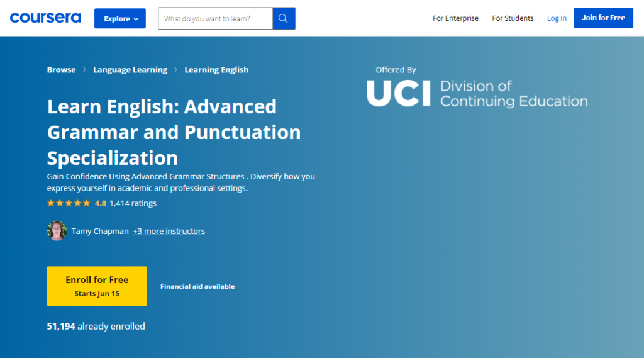The width and height of the screenshot is (644, 358).
Task: Click the UCI Division of Continuing Education logo
Action: 477,94
